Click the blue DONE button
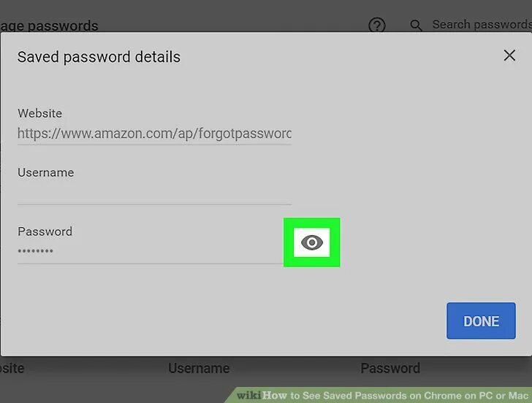This screenshot has height=403, width=532. tap(481, 321)
